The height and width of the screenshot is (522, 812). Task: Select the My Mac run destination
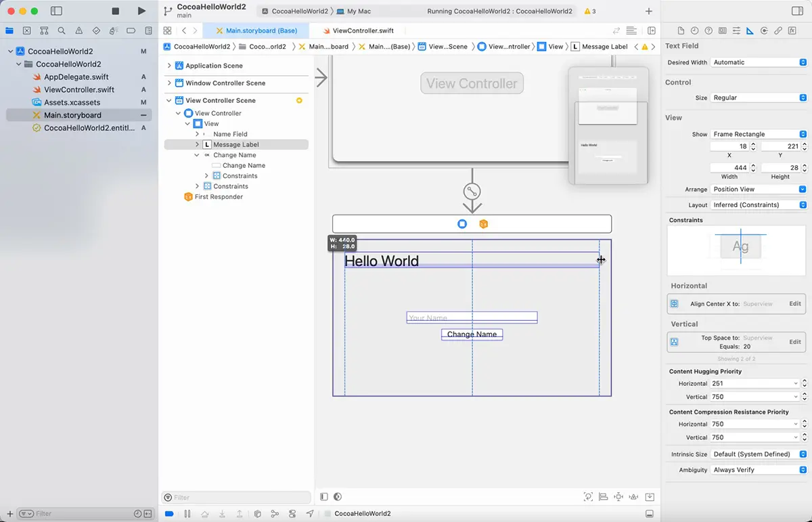click(353, 11)
